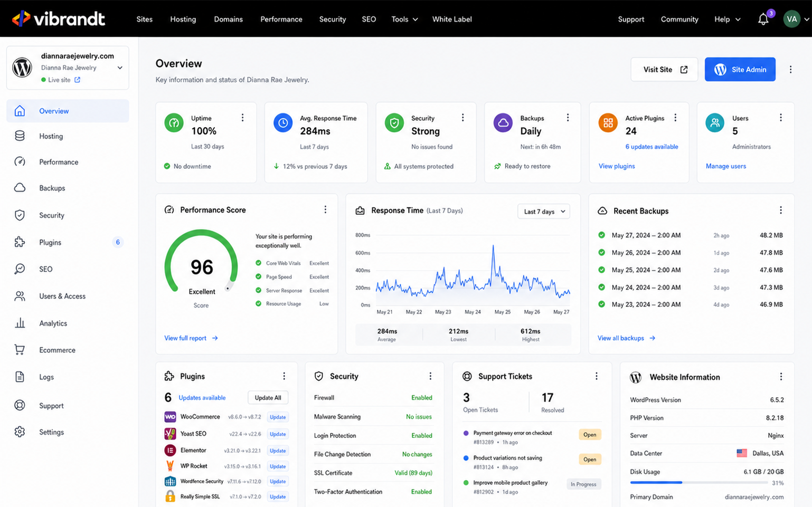Image resolution: width=812 pixels, height=507 pixels.
Task: Select the Plugins puzzle icon in sidebar
Action: pos(20,242)
